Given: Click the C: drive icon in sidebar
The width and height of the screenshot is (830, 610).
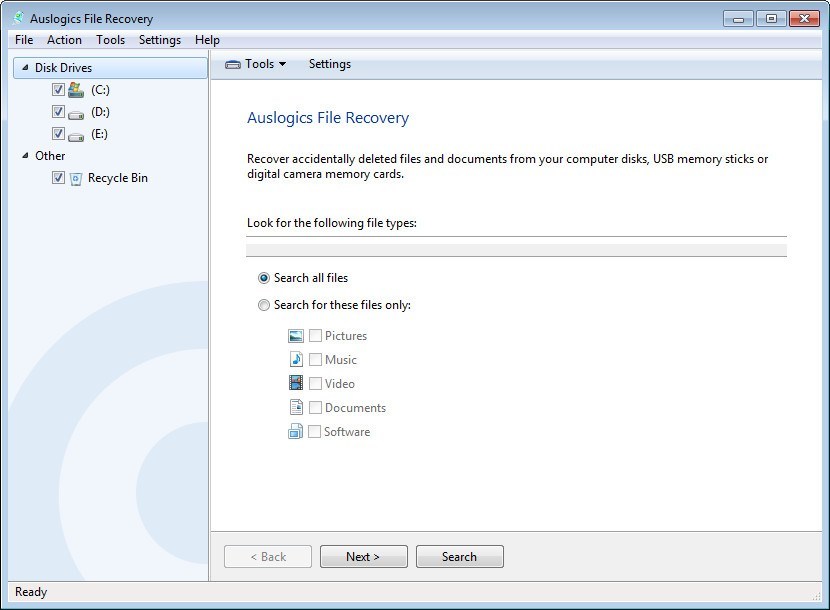Looking at the screenshot, I should tap(77, 89).
